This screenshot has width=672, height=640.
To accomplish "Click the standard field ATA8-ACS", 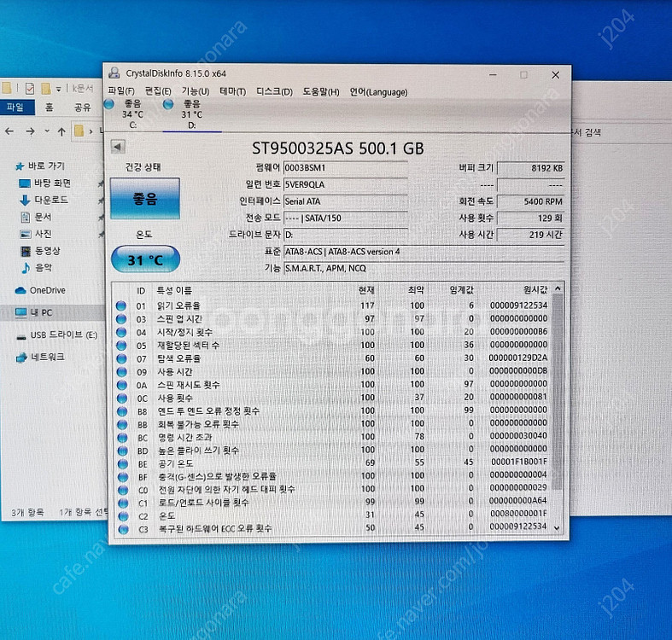I will (424, 252).
